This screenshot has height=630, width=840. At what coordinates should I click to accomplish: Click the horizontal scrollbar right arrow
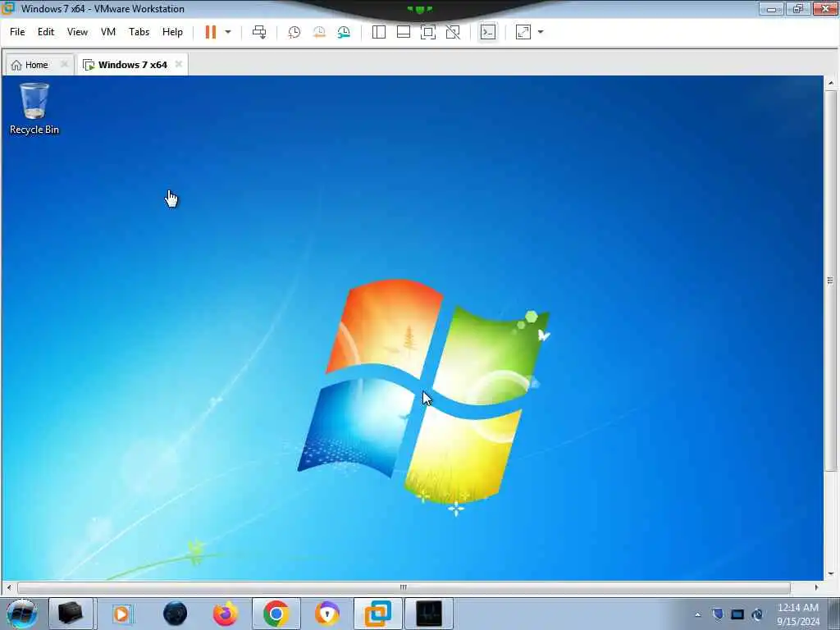(x=816, y=587)
